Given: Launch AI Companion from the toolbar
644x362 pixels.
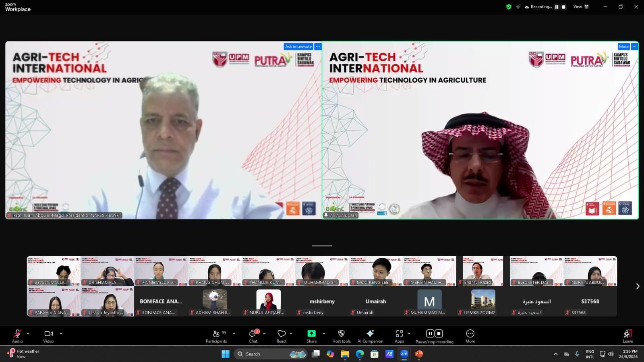Looking at the screenshot, I should pyautogui.click(x=370, y=336).
